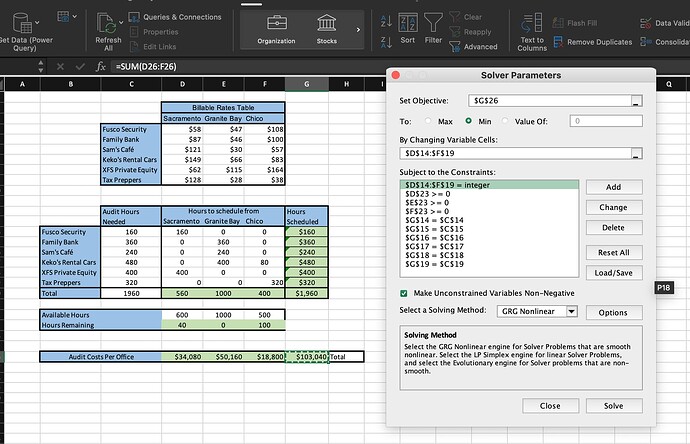The image size is (690, 444).
Task: Click the Reset All button
Action: click(613, 253)
